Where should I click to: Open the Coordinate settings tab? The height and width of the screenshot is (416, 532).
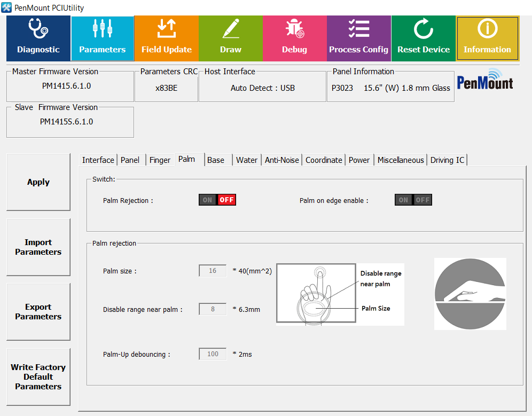click(323, 160)
